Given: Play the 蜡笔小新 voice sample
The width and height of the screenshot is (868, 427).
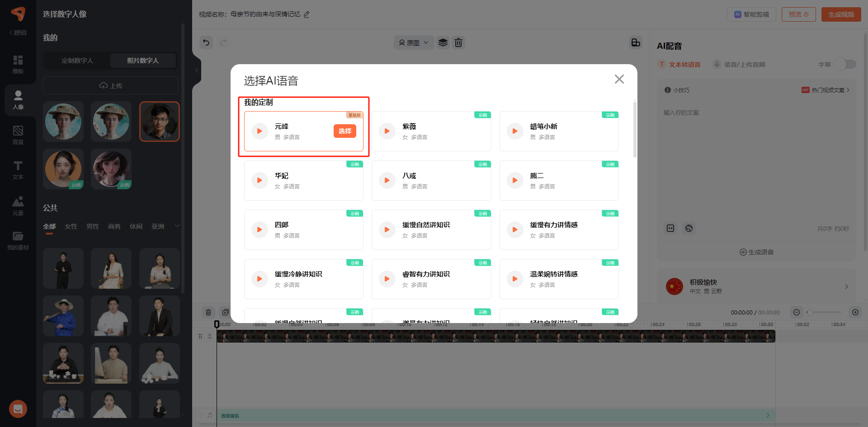Looking at the screenshot, I should click(x=515, y=131).
